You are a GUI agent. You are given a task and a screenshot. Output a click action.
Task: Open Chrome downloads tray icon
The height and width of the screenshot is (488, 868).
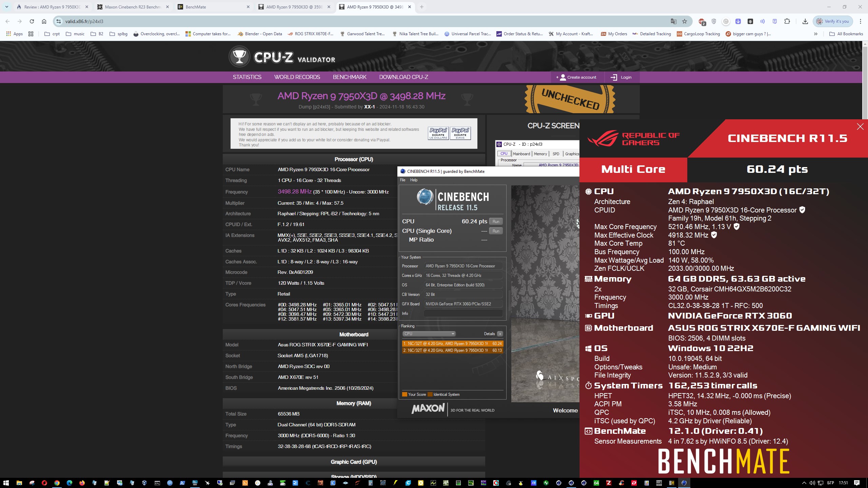(805, 21)
